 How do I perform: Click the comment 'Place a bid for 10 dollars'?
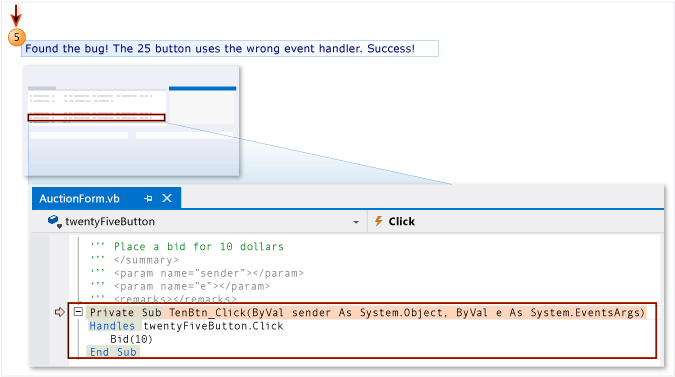(198, 247)
